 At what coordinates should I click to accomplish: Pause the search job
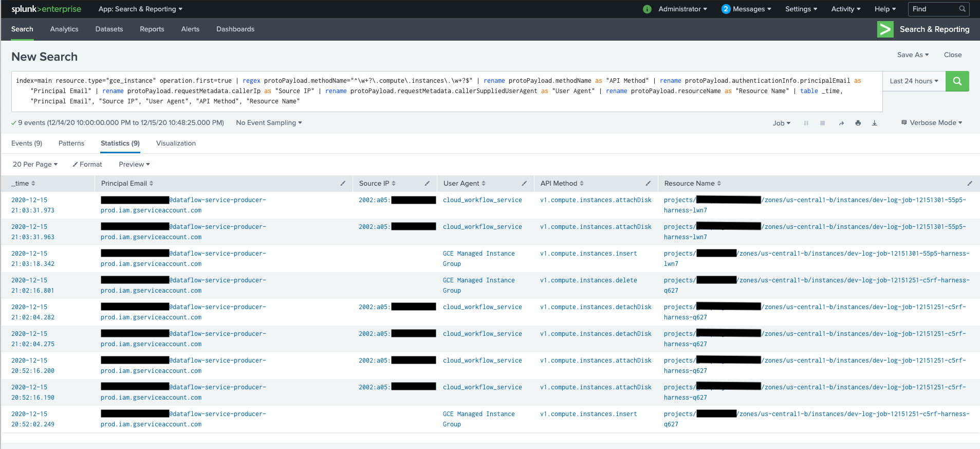point(806,123)
